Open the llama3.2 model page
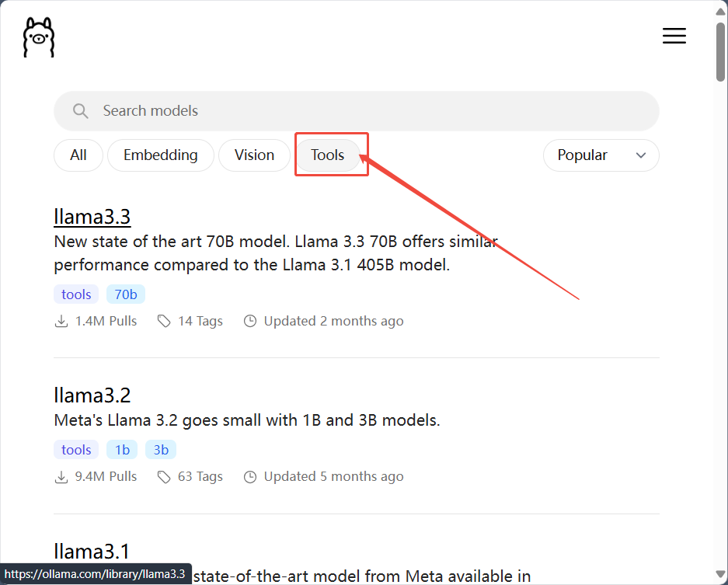Screen dimensions: 728x585 click(92, 395)
